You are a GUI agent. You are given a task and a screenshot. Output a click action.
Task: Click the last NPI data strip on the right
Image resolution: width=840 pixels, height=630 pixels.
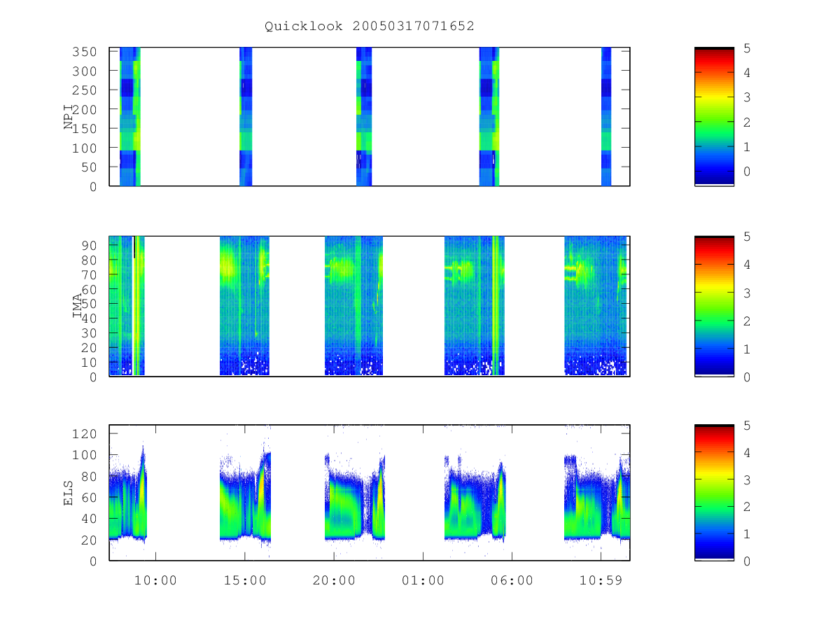(606, 116)
